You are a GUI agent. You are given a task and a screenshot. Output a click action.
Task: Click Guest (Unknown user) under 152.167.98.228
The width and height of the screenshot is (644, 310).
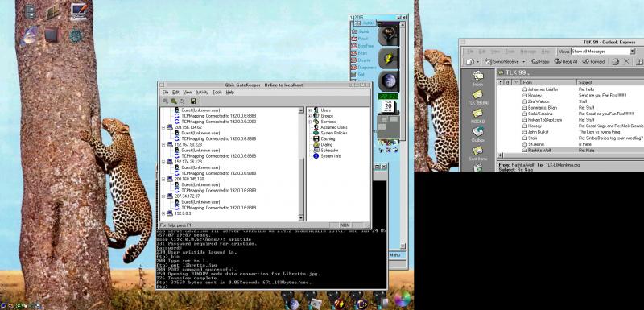click(200, 151)
